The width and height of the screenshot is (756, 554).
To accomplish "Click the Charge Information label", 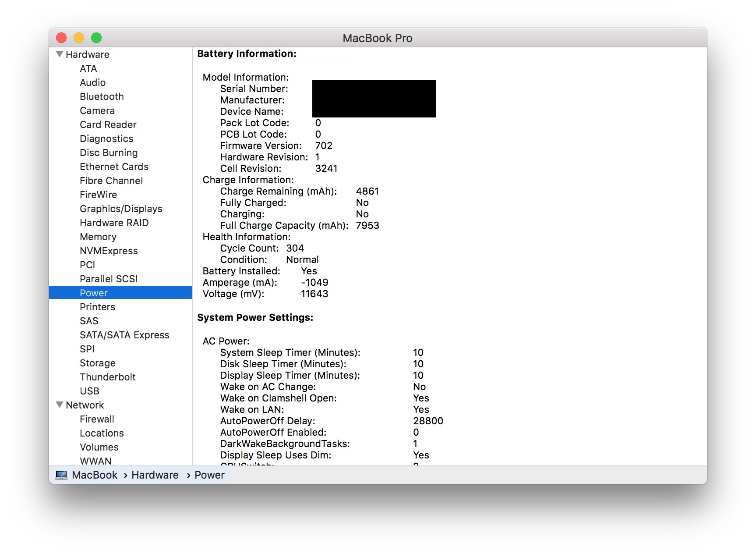I will click(248, 180).
